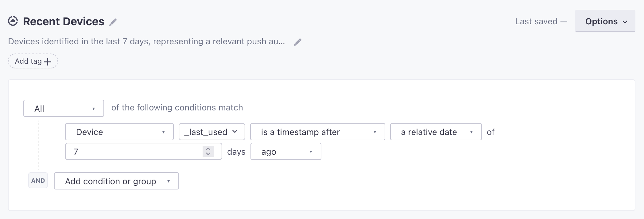Click the segment icon left of Recent Devices
Image resolution: width=644 pixels, height=219 pixels.
pyautogui.click(x=13, y=21)
